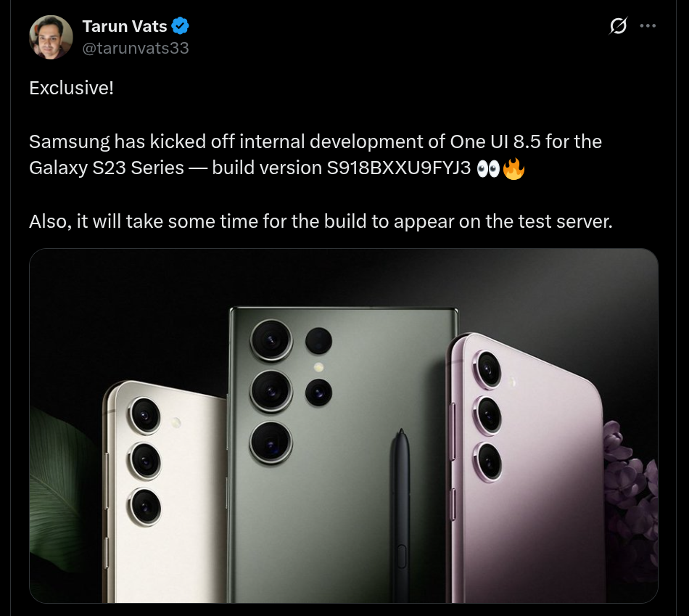The height and width of the screenshot is (616, 689).
Task: Click the @tarunvats33 handle
Action: click(x=136, y=48)
